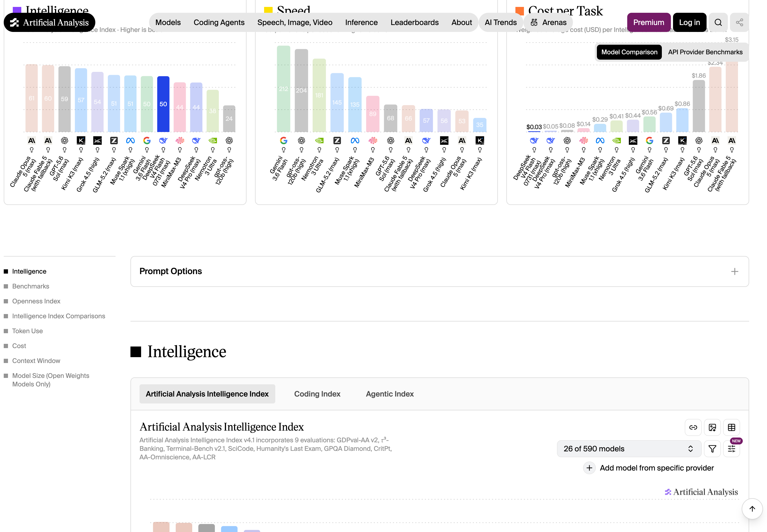Image resolution: width=767 pixels, height=532 pixels.
Task: Click the Kimi K3 logo in Intelligence chart
Action: click(81, 141)
